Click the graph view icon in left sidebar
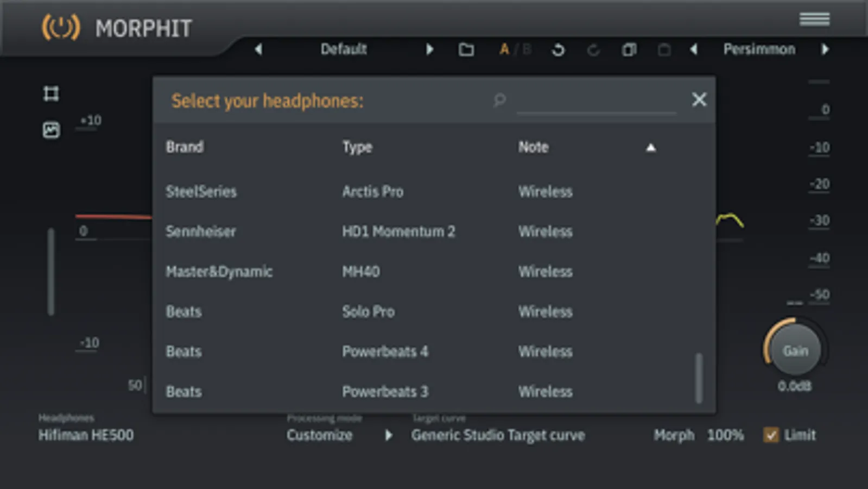The width and height of the screenshot is (868, 489). click(x=51, y=130)
